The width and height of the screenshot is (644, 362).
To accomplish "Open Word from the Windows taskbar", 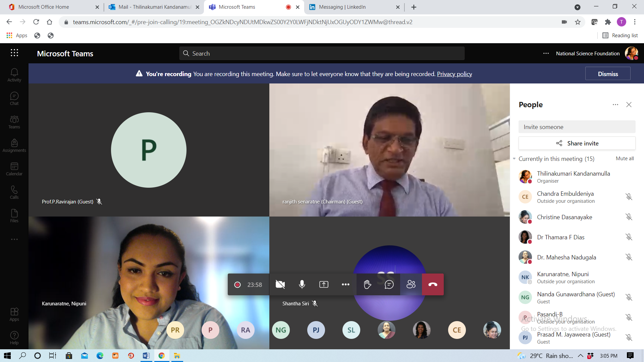I will tap(146, 356).
